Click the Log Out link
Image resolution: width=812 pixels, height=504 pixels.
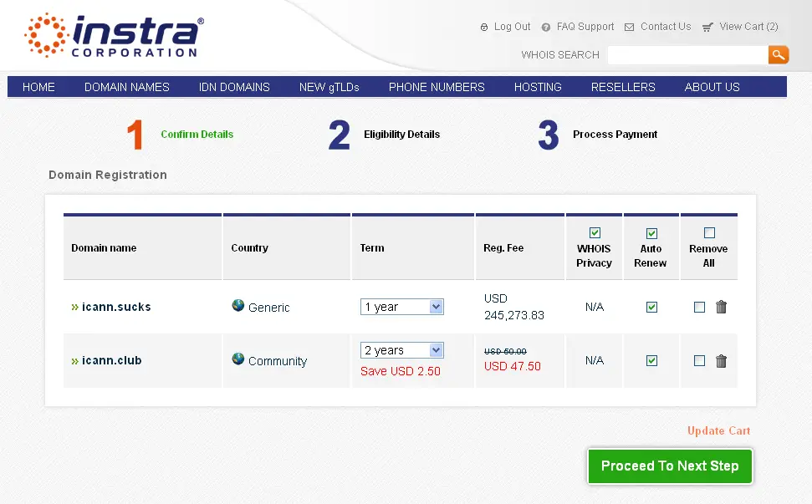[512, 27]
